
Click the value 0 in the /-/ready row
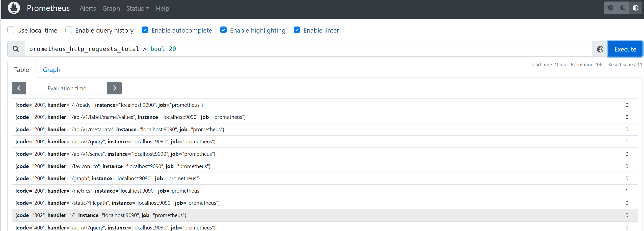pyautogui.click(x=627, y=105)
